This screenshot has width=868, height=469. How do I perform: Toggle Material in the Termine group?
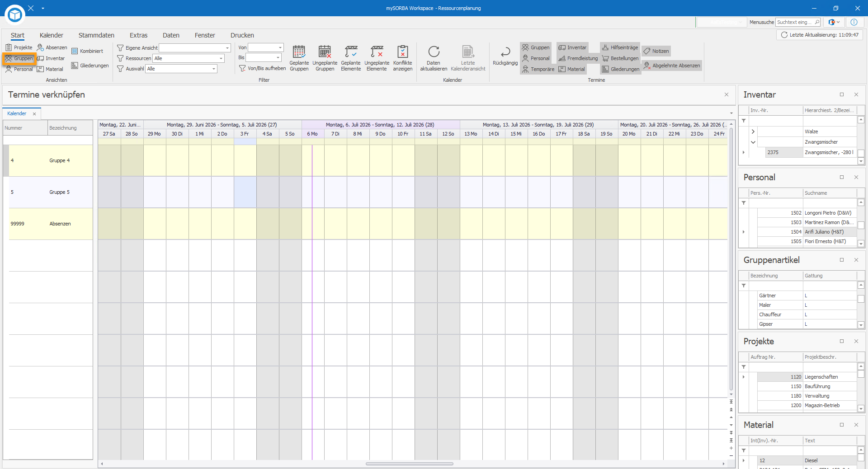click(572, 69)
